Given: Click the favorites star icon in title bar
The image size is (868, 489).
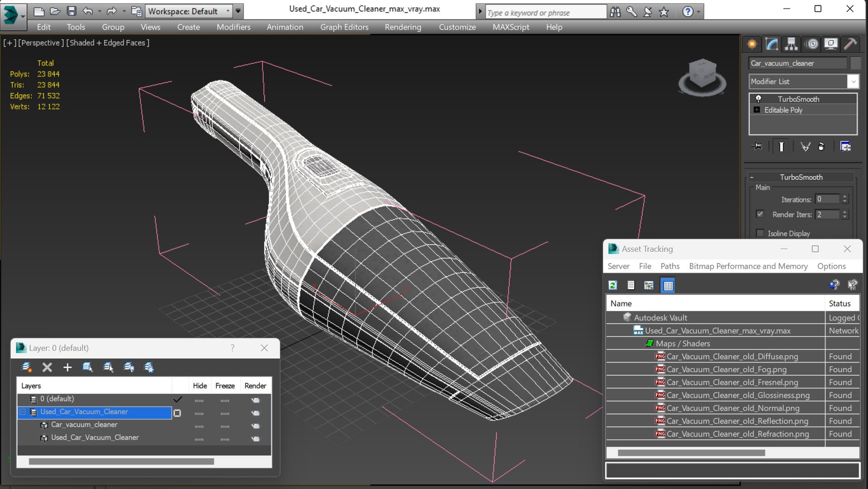Looking at the screenshot, I should coord(664,12).
